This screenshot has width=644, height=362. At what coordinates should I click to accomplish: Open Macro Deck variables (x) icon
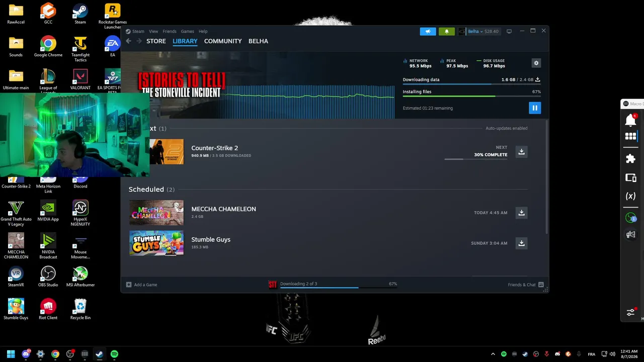point(630,196)
